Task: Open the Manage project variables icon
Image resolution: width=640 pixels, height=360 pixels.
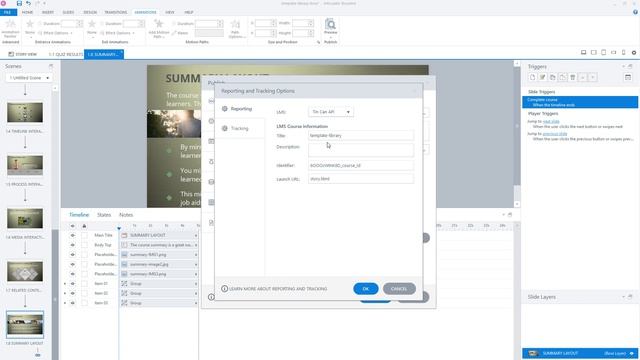Action: point(628,77)
